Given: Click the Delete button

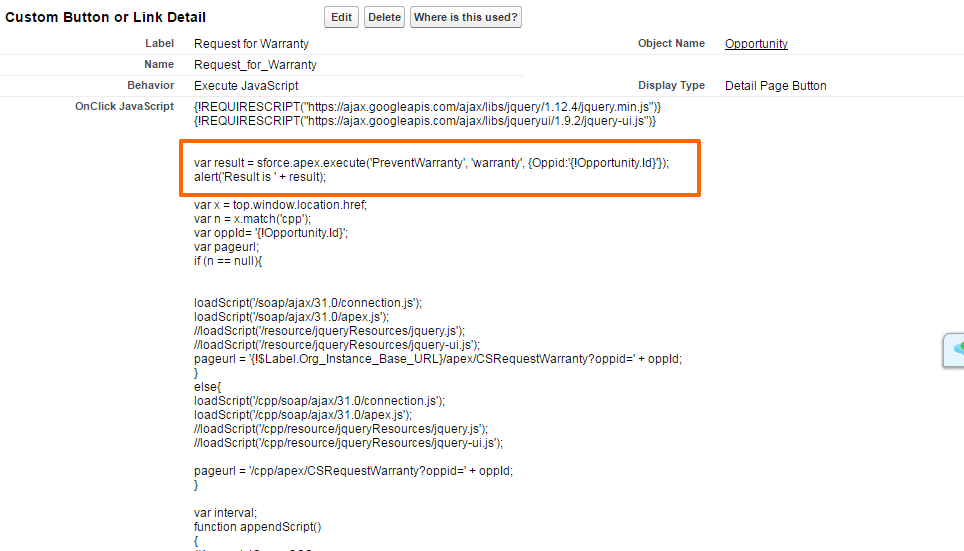Looking at the screenshot, I should click(384, 17).
